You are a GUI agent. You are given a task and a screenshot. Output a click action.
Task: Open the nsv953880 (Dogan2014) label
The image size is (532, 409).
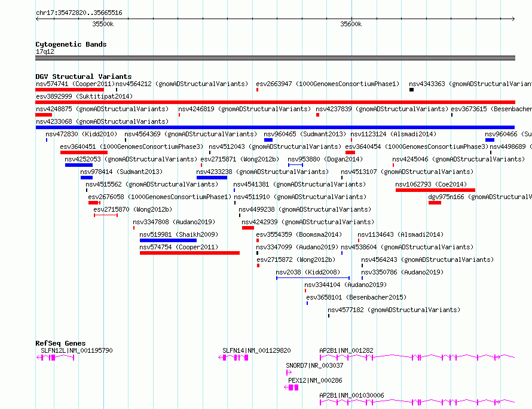click(x=325, y=159)
